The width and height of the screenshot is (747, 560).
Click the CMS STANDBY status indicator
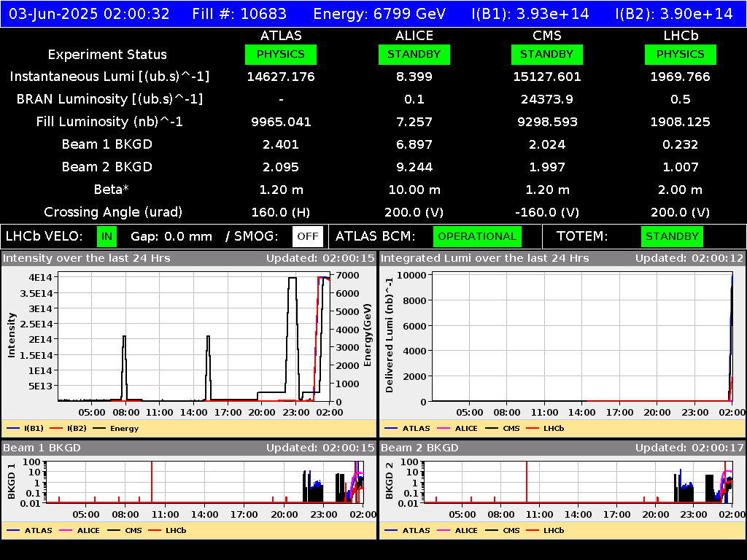coord(547,54)
